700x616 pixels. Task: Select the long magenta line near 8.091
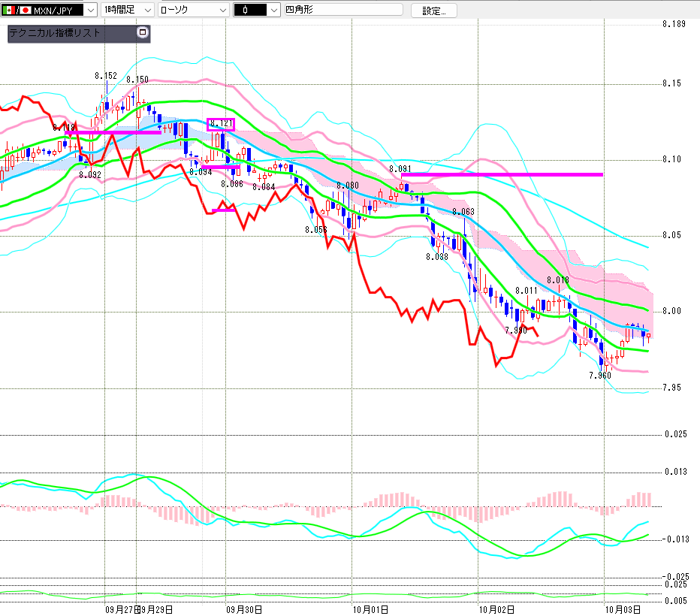coord(502,174)
